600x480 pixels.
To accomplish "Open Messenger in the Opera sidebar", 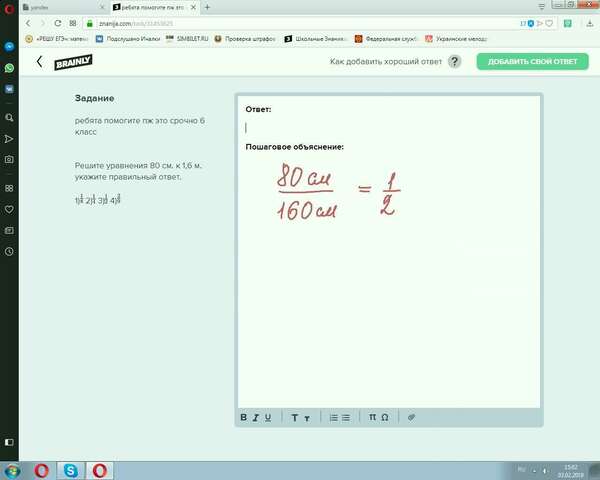I will pyautogui.click(x=9, y=46).
